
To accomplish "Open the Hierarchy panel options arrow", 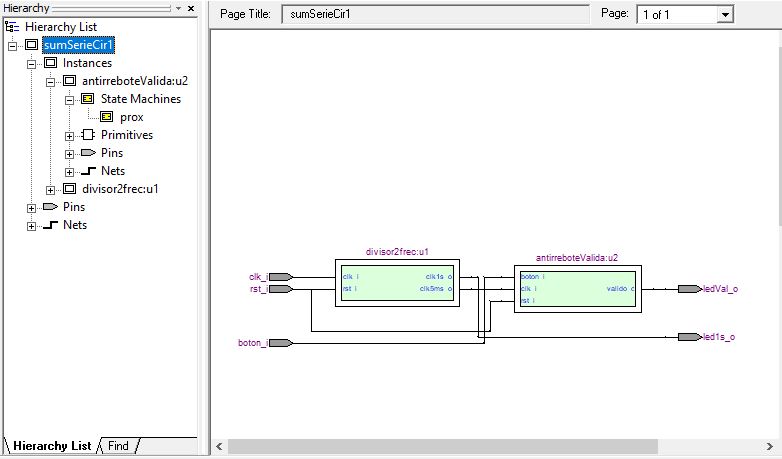I will [x=178, y=8].
